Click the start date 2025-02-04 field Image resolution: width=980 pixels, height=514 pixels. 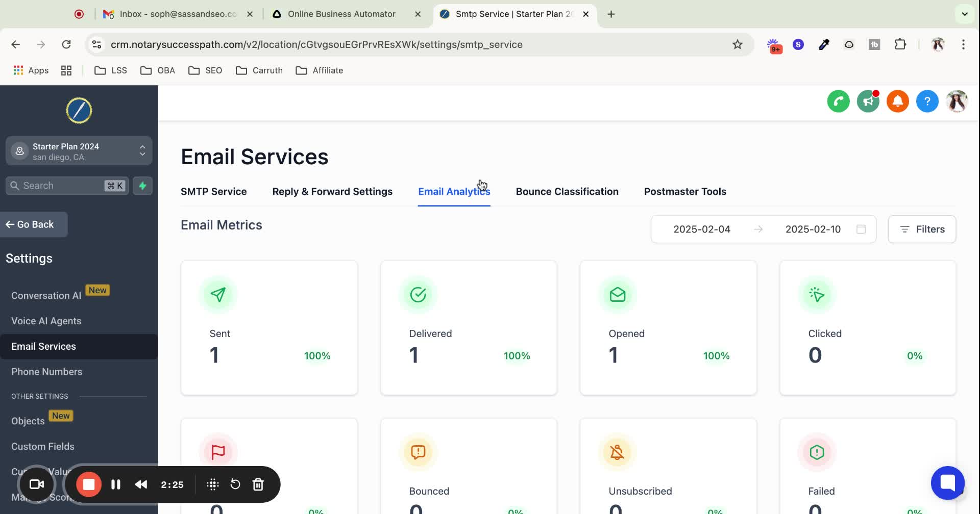pyautogui.click(x=701, y=229)
